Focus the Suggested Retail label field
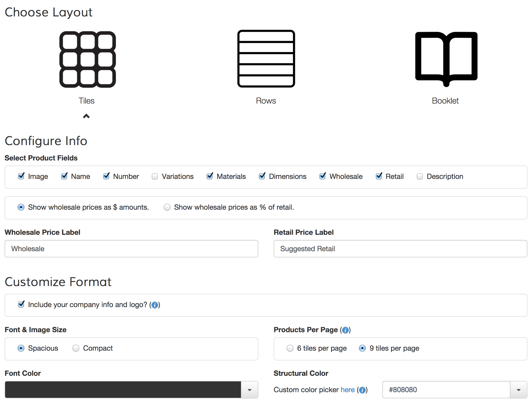The height and width of the screenshot is (405, 532). [400, 249]
